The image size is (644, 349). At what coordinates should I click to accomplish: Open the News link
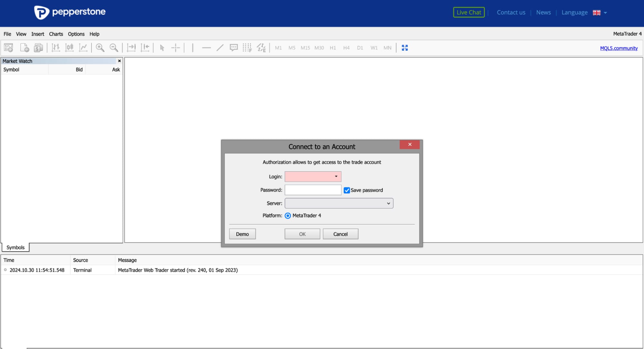(x=543, y=12)
